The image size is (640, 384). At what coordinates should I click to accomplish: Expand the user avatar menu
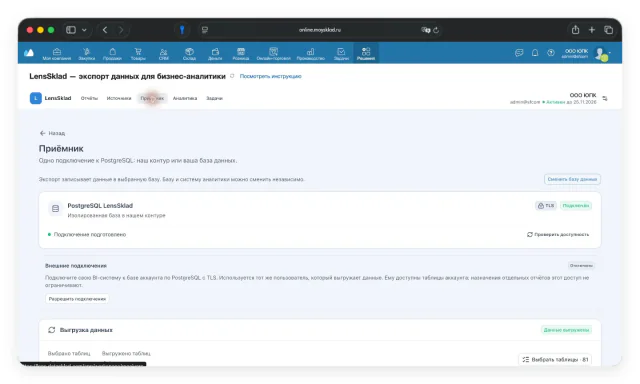602,54
